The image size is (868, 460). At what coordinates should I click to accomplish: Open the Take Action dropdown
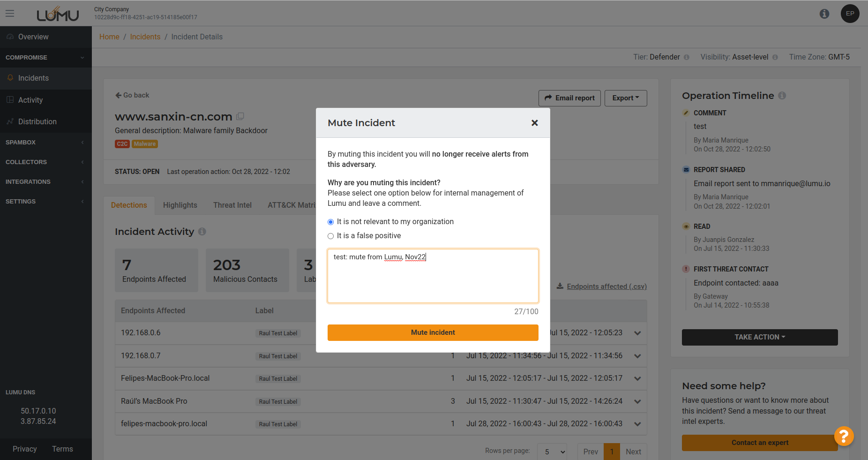[x=759, y=337]
